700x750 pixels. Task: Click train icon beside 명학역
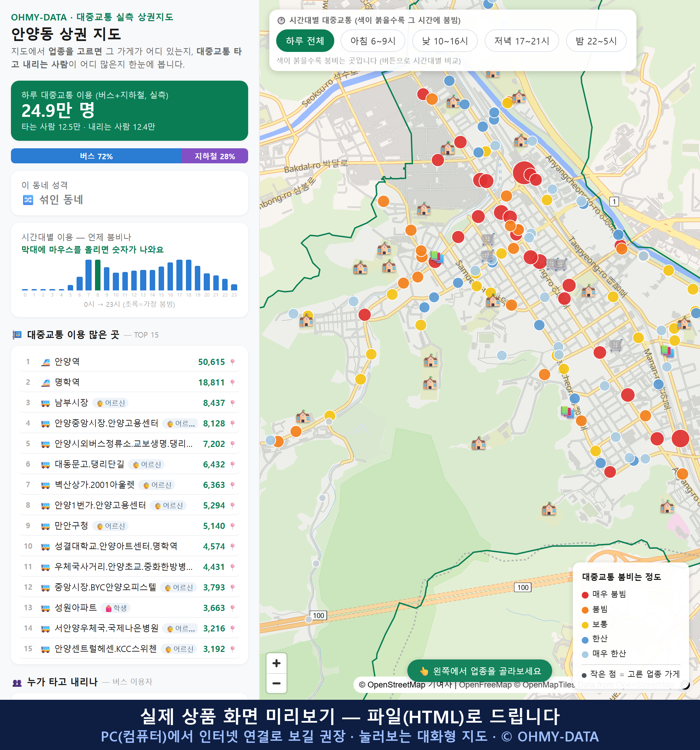tap(45, 383)
